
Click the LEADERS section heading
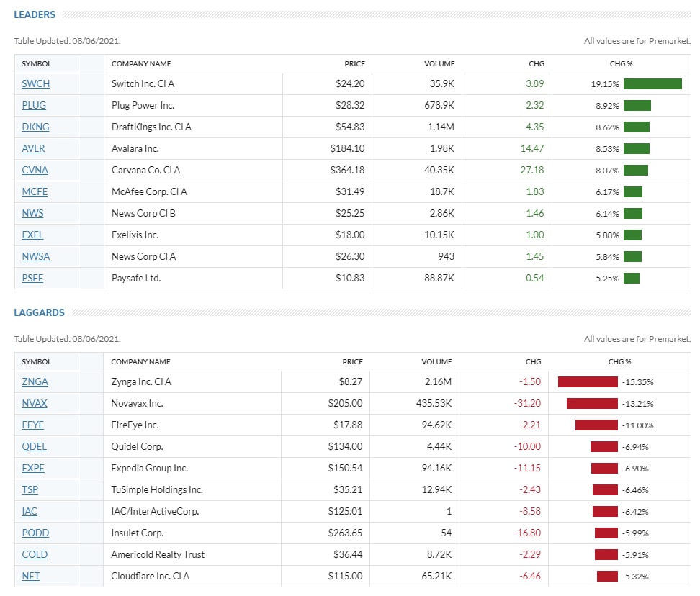coord(35,14)
